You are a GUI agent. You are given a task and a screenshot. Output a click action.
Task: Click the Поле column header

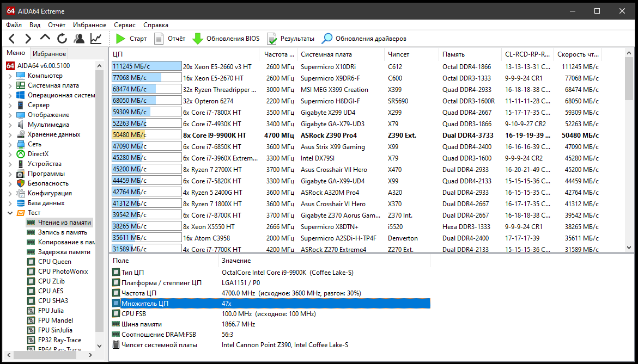pos(163,261)
